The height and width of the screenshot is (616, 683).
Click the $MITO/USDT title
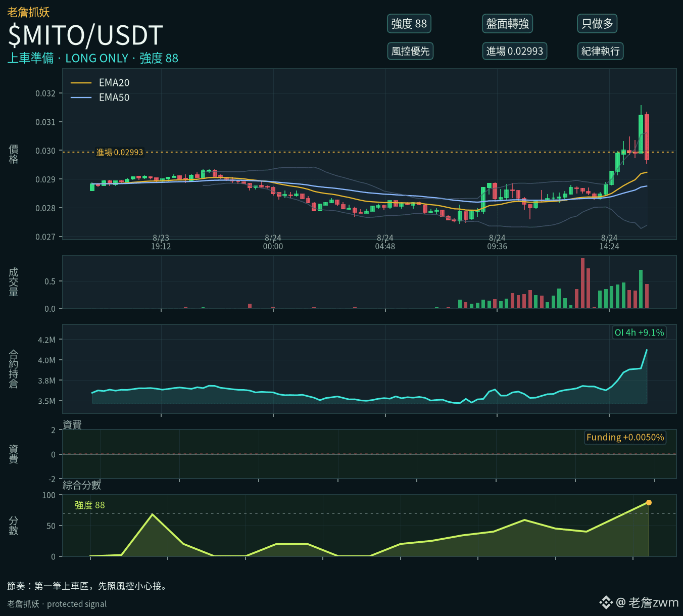tap(85, 35)
